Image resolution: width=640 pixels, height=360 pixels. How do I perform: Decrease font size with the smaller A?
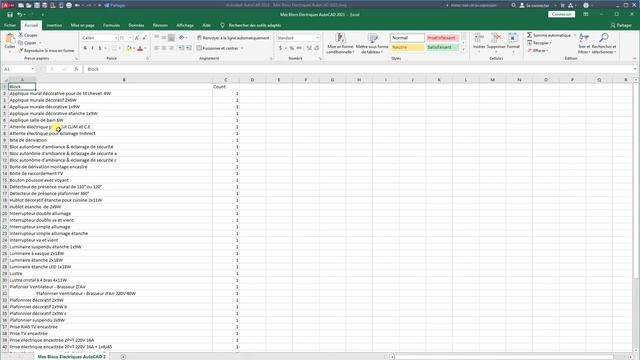(x=144, y=38)
